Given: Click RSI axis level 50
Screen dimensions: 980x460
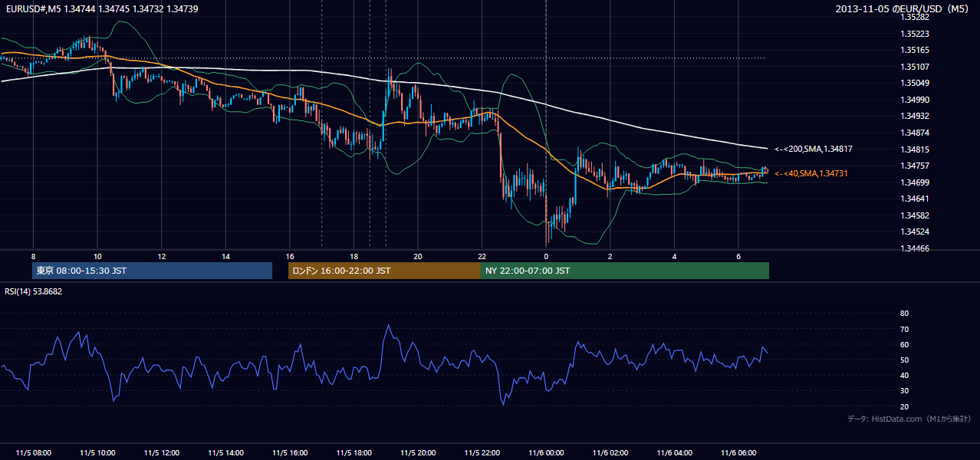Looking at the screenshot, I should coord(904,360).
